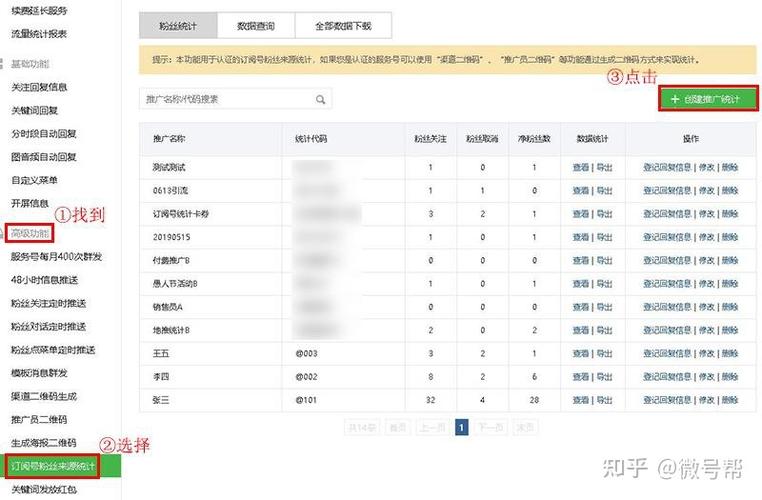Click the 上一页 pagination button
762x500 pixels.
(x=433, y=428)
